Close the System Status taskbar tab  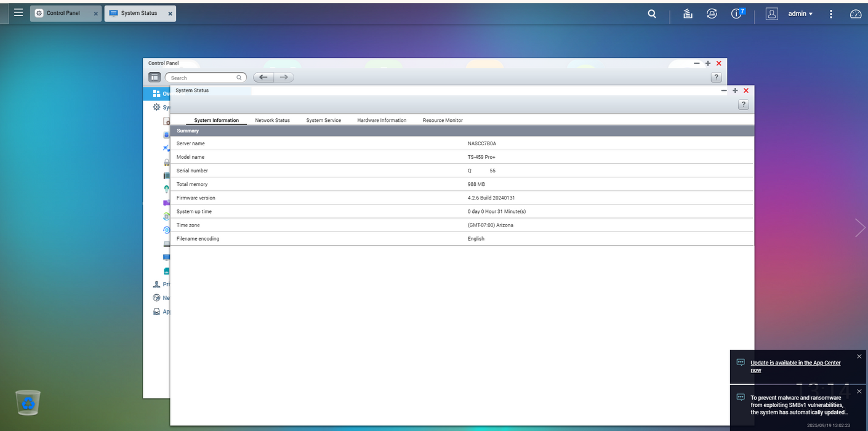(x=170, y=14)
